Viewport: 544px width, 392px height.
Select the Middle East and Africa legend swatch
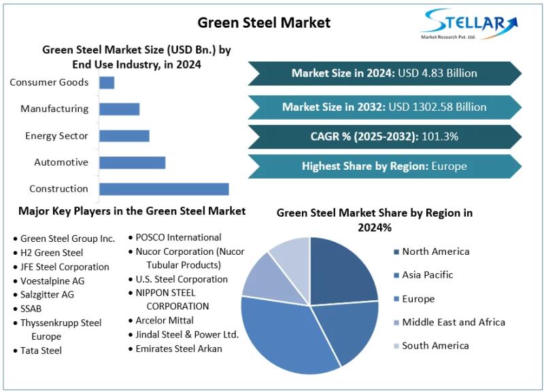(x=396, y=323)
